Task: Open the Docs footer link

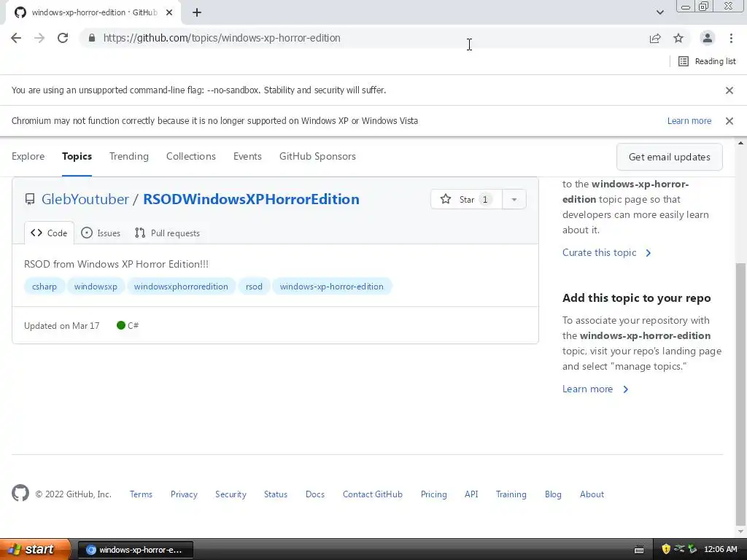Action: pyautogui.click(x=315, y=494)
